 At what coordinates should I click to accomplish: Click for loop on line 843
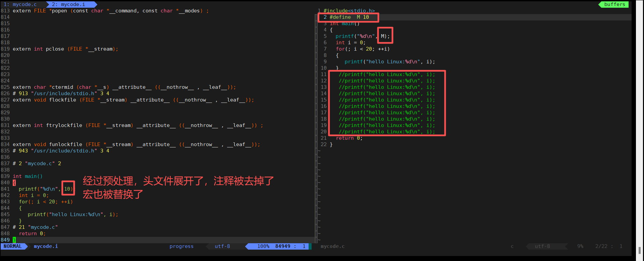click(46, 202)
